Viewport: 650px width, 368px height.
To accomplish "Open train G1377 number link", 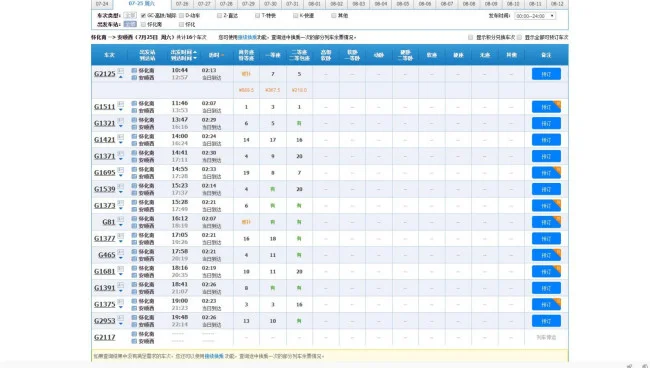I will [x=104, y=239].
